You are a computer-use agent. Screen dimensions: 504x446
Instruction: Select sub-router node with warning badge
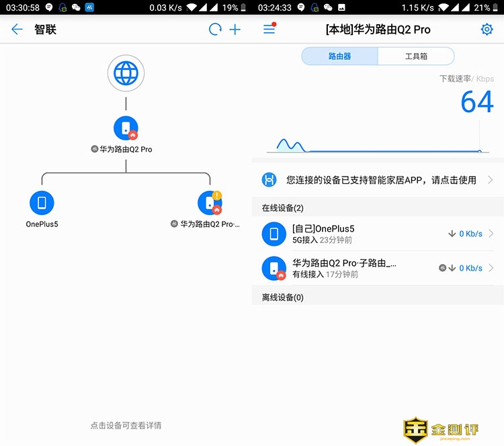[x=210, y=203]
